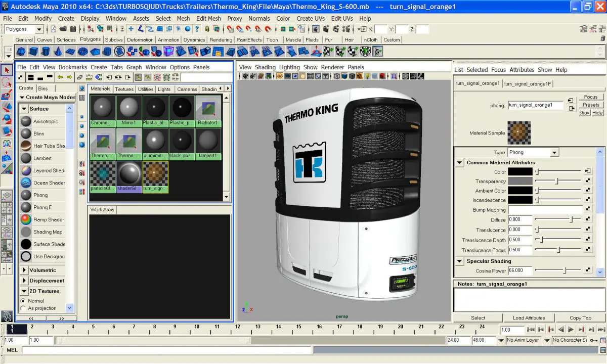
Task: Select the Normal radio button
Action: (x=23, y=301)
